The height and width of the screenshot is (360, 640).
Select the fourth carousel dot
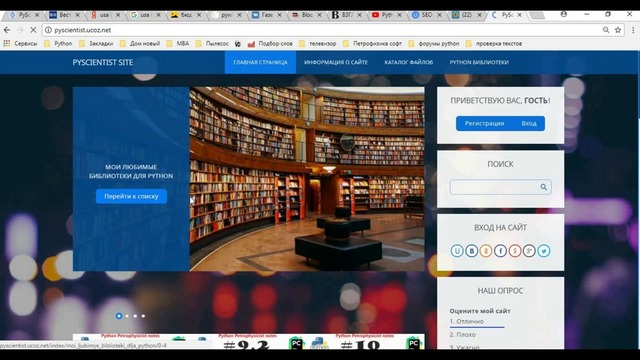point(143,316)
